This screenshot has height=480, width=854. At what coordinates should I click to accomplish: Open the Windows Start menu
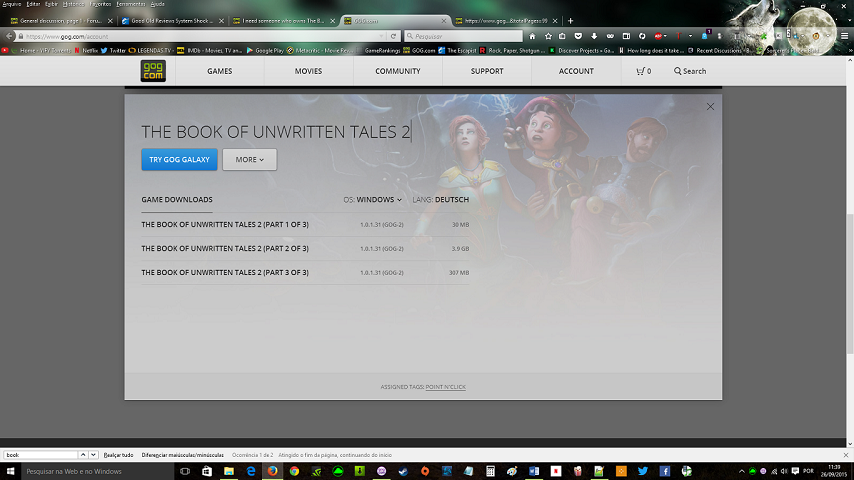(10, 471)
